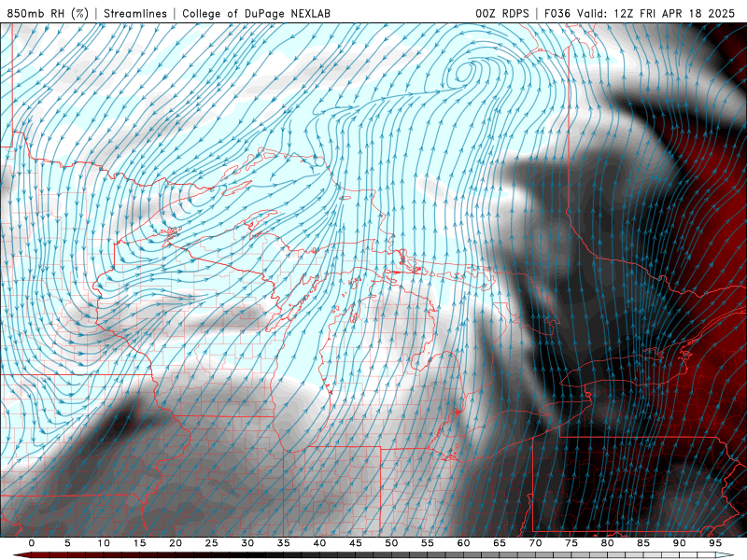Click the "F036" forecast hour text
Image resolution: width=747 pixels, height=560 pixels.
(x=557, y=13)
